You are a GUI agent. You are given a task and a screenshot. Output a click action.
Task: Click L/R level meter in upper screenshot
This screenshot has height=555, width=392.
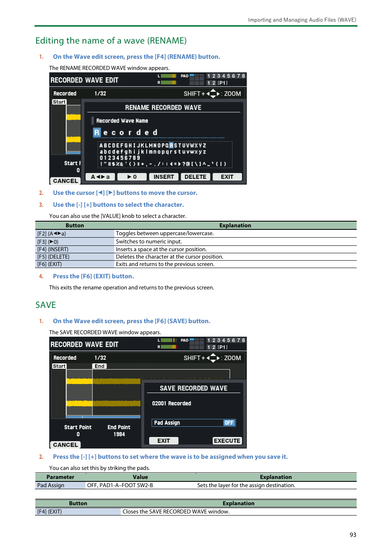(x=167, y=79)
